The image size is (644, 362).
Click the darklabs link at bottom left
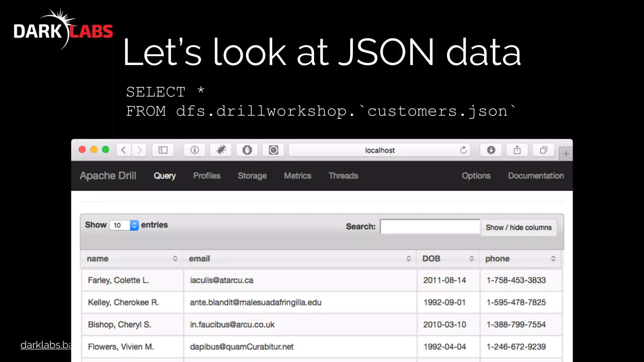(x=46, y=345)
